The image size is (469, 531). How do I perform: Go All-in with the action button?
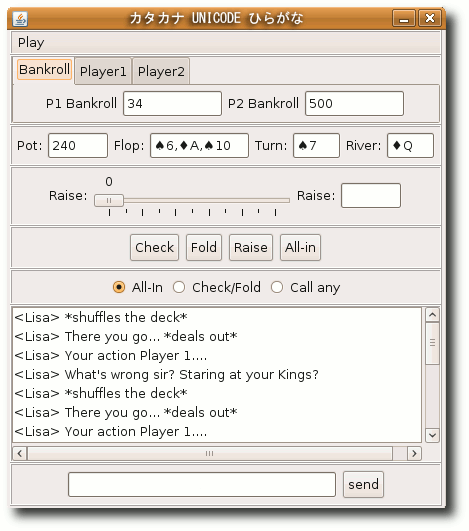[x=300, y=248]
